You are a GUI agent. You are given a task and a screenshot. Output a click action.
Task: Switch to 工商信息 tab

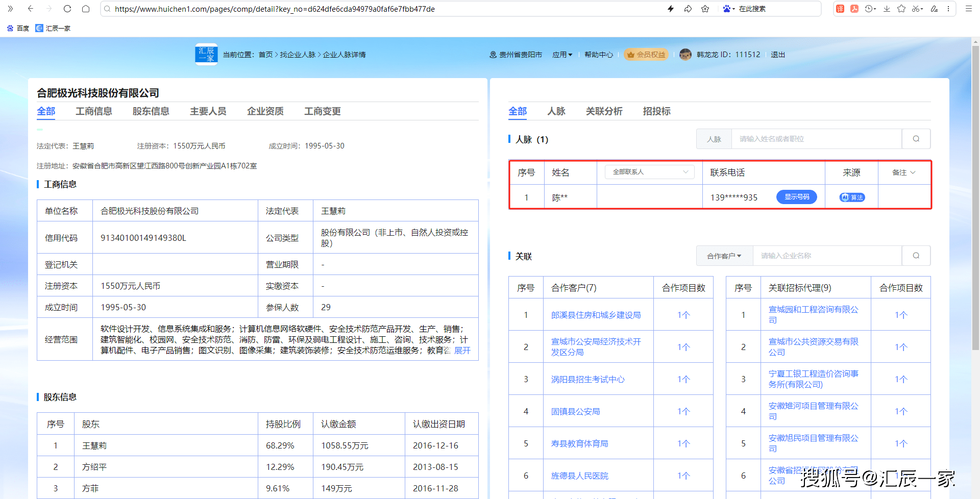click(94, 111)
